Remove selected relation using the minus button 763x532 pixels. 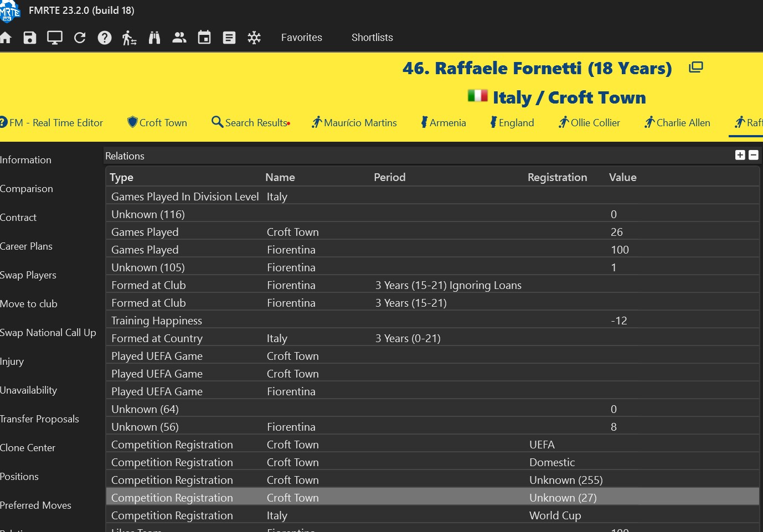click(753, 156)
